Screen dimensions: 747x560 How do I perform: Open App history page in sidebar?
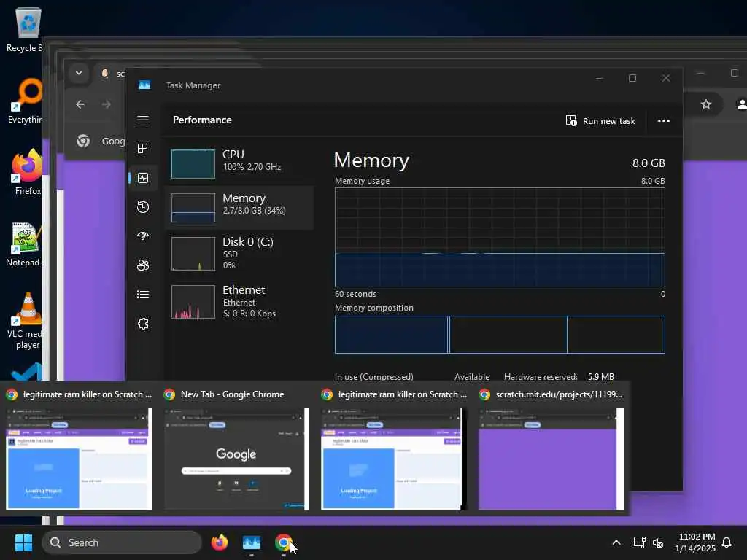pos(143,207)
